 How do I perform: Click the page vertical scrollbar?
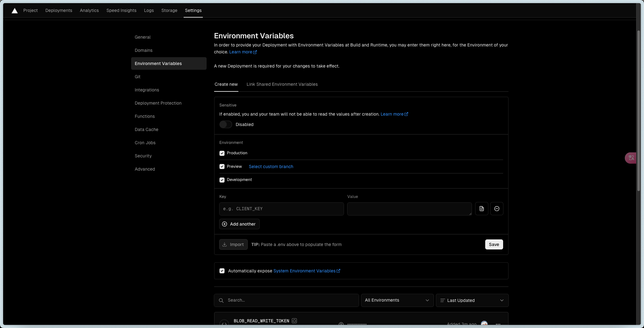click(x=639, y=111)
